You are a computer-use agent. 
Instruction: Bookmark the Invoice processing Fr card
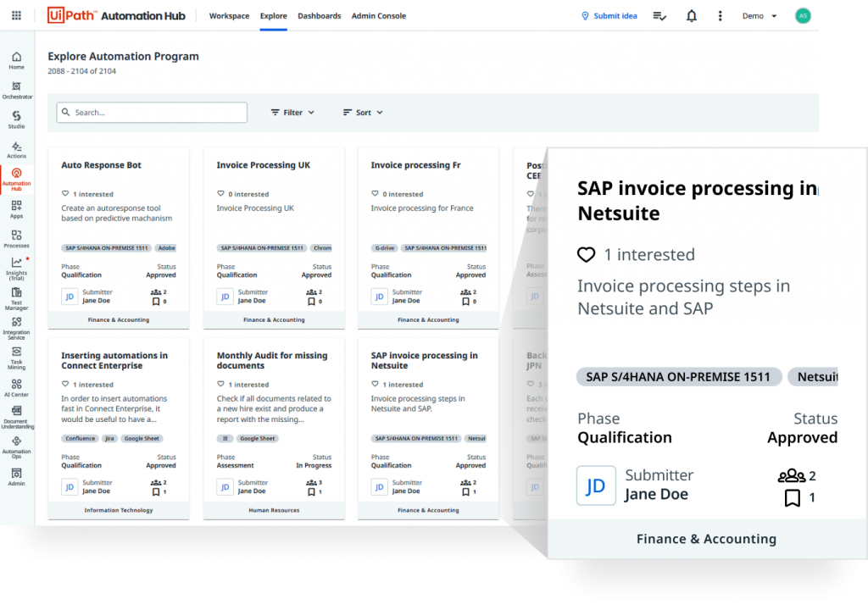click(x=466, y=302)
